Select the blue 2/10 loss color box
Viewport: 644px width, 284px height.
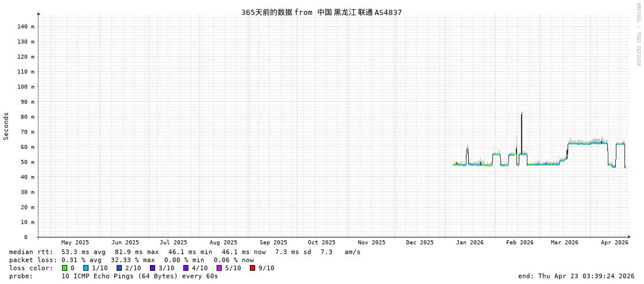[x=119, y=268]
